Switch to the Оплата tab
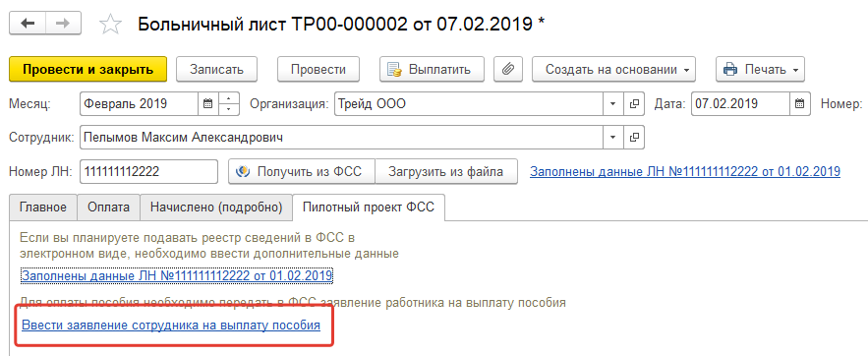Viewport: 868px width, 356px height. point(108,208)
